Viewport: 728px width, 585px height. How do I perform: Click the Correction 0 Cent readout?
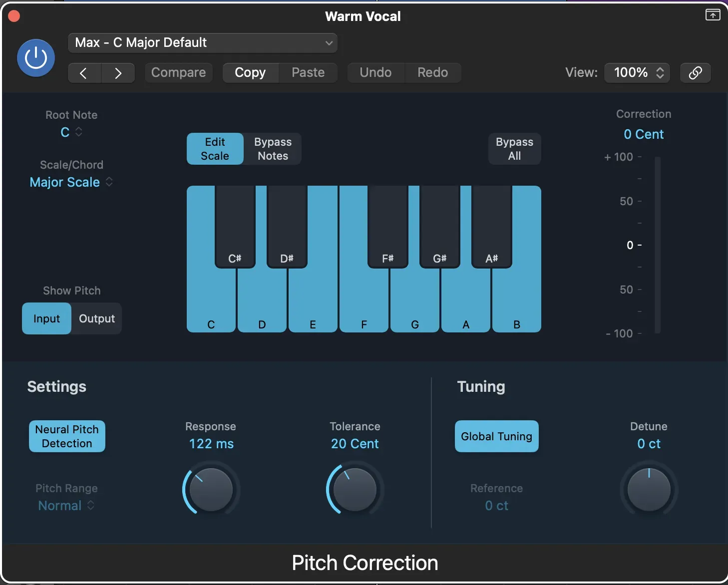click(x=644, y=134)
